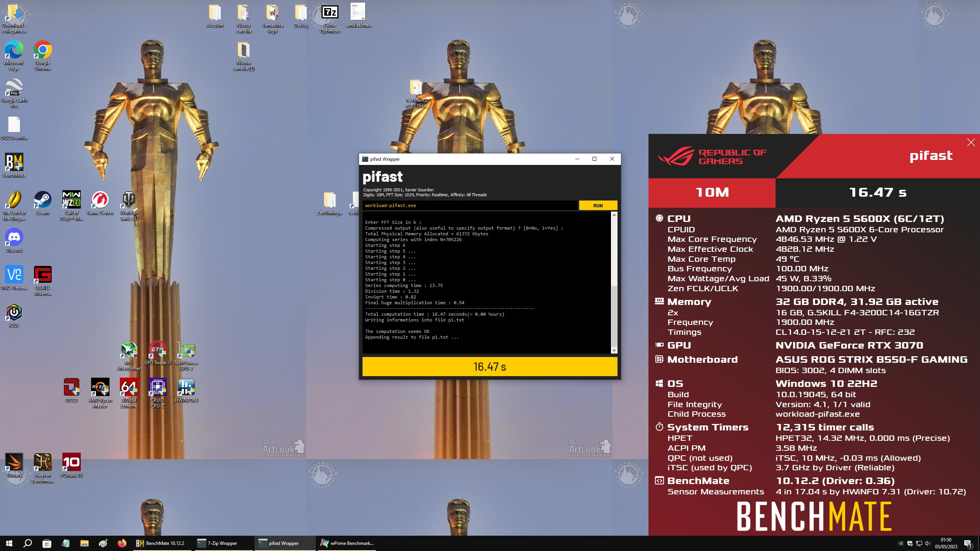Open the VNC-Viewer desktop icon
Image resolution: width=980 pixels, height=551 pixels.
point(14,278)
